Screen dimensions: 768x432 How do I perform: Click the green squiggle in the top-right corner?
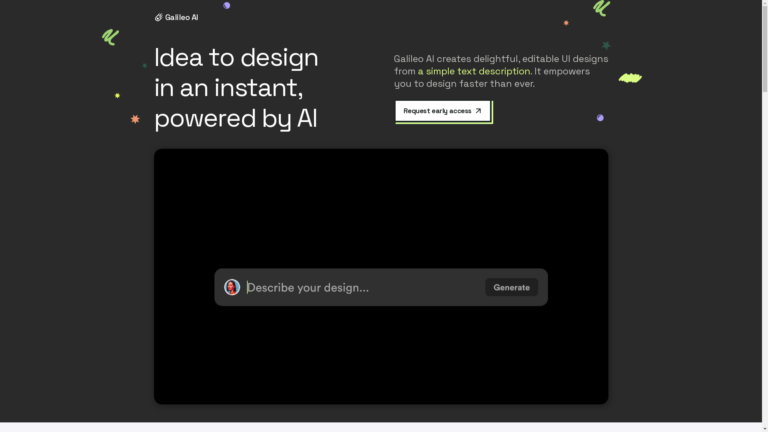point(601,8)
